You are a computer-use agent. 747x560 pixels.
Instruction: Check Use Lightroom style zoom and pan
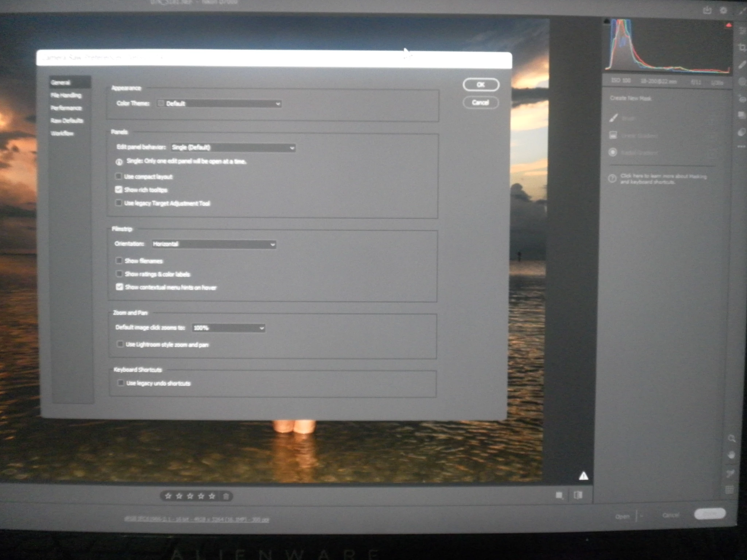click(120, 344)
